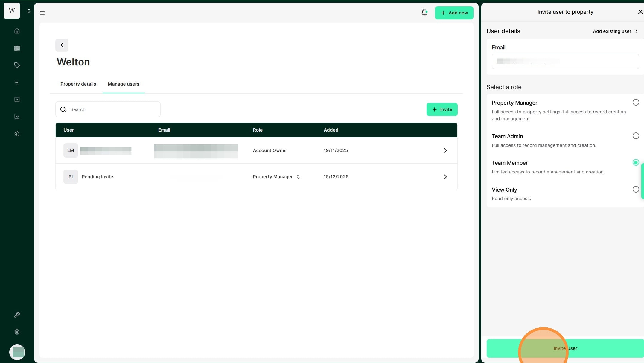Image resolution: width=644 pixels, height=363 pixels.
Task: Expand the workspace switcher arrows
Action: pyautogui.click(x=29, y=11)
